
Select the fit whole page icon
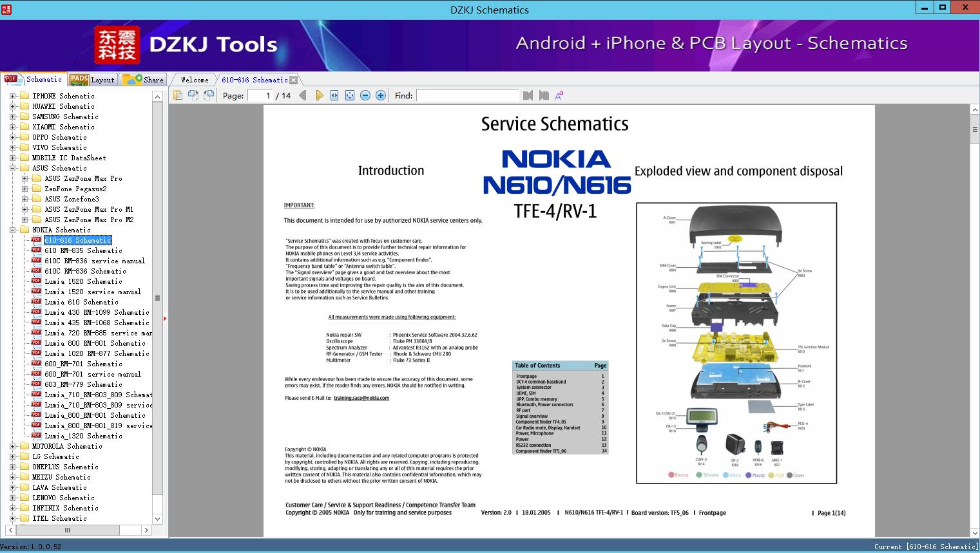[x=349, y=95]
